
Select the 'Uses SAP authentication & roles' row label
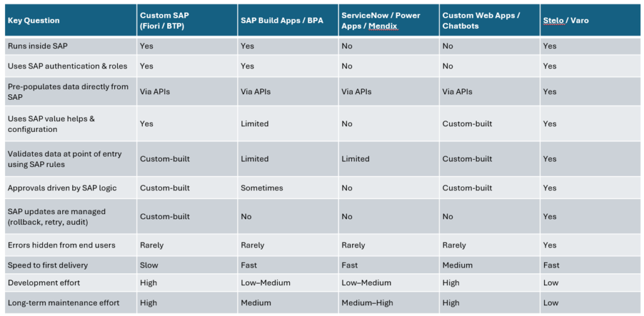click(x=67, y=66)
